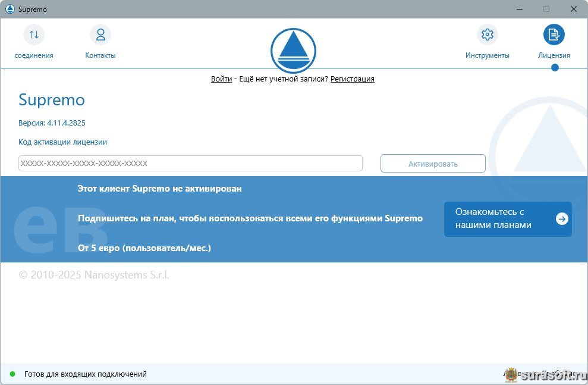This screenshot has width=588, height=385.
Task: Click the Supremo app icon in title bar
Action: (10, 9)
